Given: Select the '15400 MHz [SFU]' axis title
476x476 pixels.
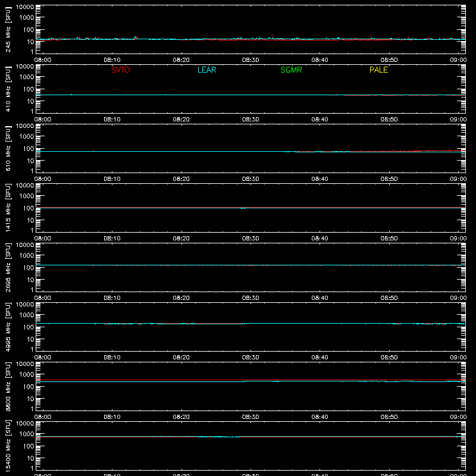Looking at the screenshot, I should point(8,446).
